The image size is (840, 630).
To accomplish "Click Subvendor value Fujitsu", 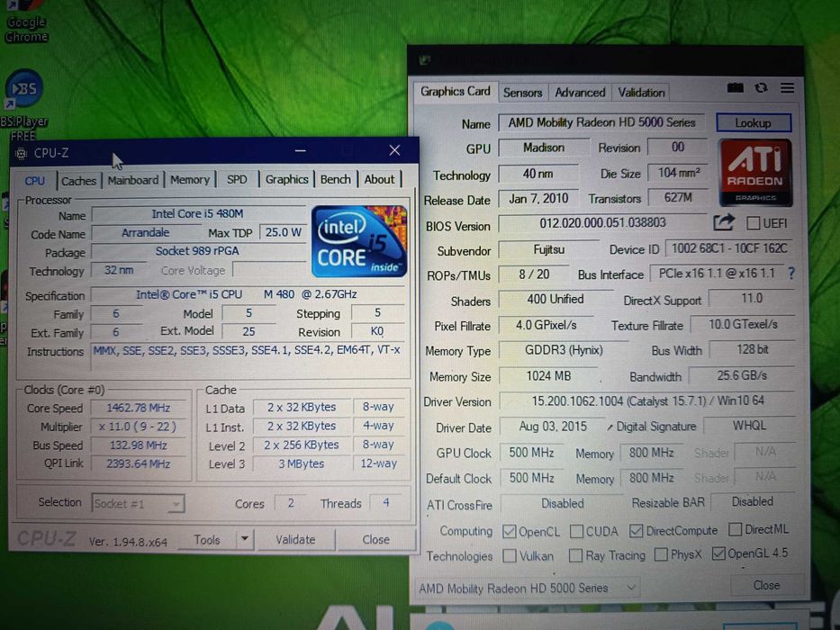I will point(548,249).
